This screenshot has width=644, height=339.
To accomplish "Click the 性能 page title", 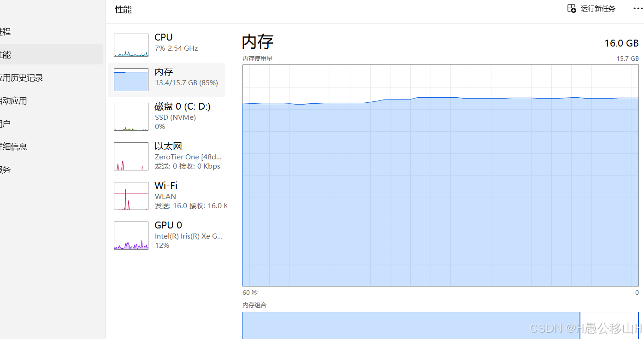I will [x=123, y=10].
